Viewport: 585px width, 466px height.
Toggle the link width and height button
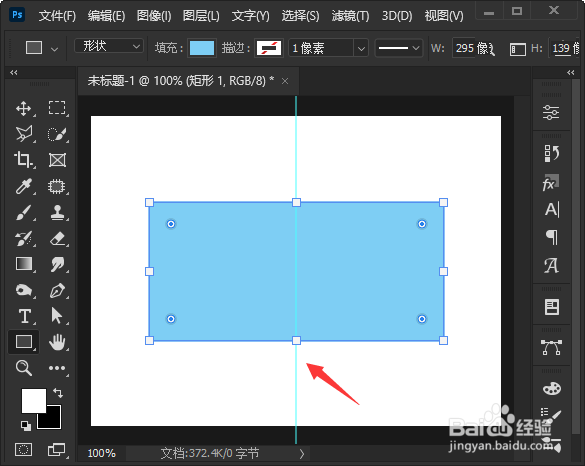click(518, 49)
